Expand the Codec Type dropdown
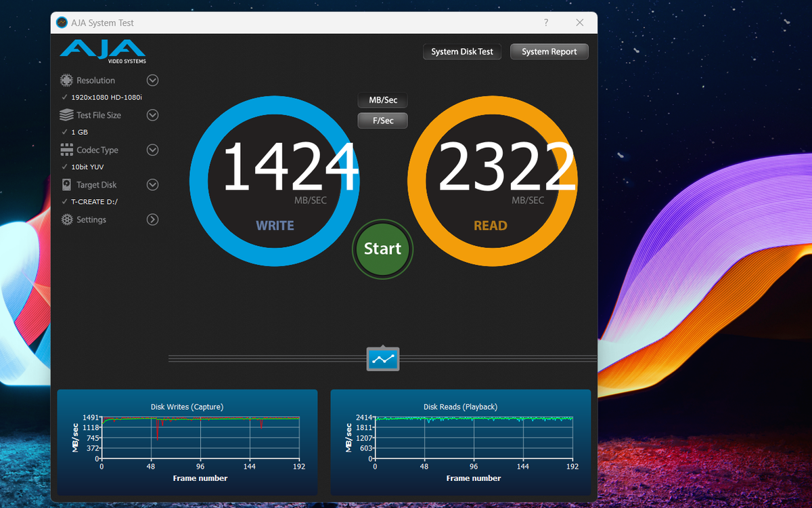Screen dimensions: 812x508 [152, 150]
